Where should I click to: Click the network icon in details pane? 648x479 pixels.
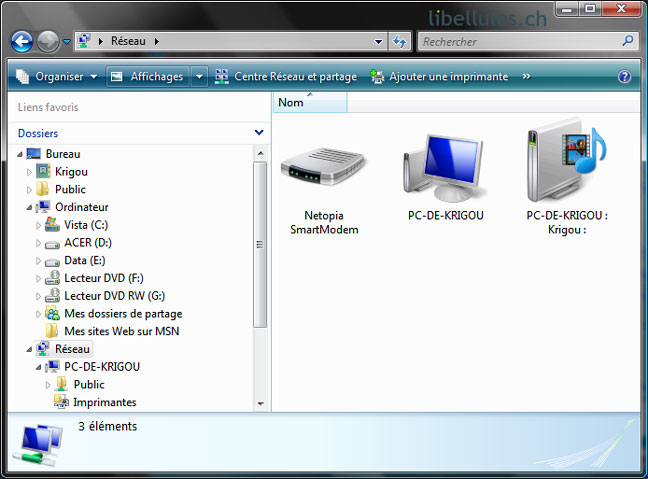[x=38, y=444]
